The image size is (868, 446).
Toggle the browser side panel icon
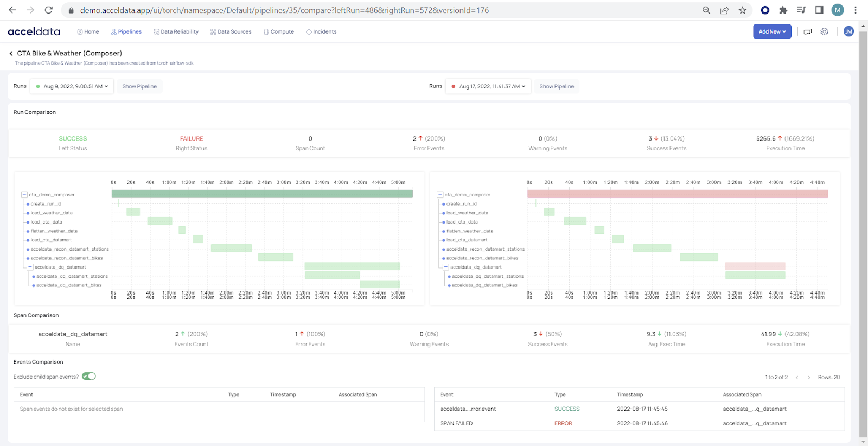pos(819,10)
